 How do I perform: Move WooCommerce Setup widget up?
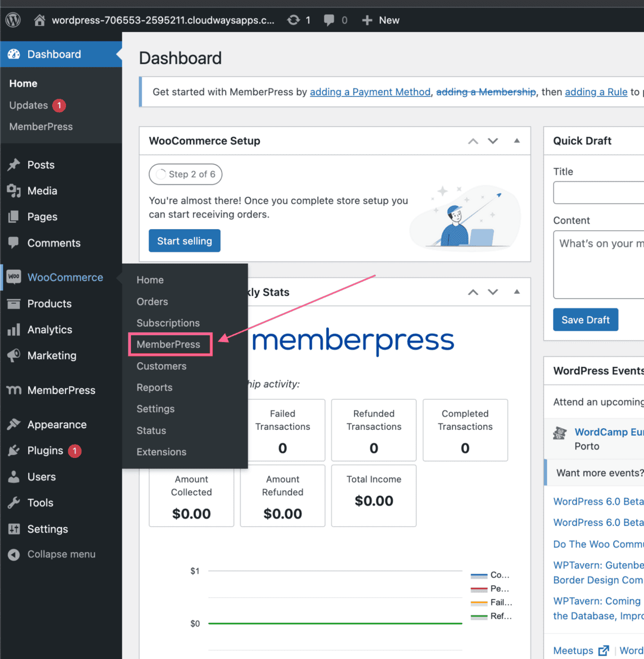[473, 141]
